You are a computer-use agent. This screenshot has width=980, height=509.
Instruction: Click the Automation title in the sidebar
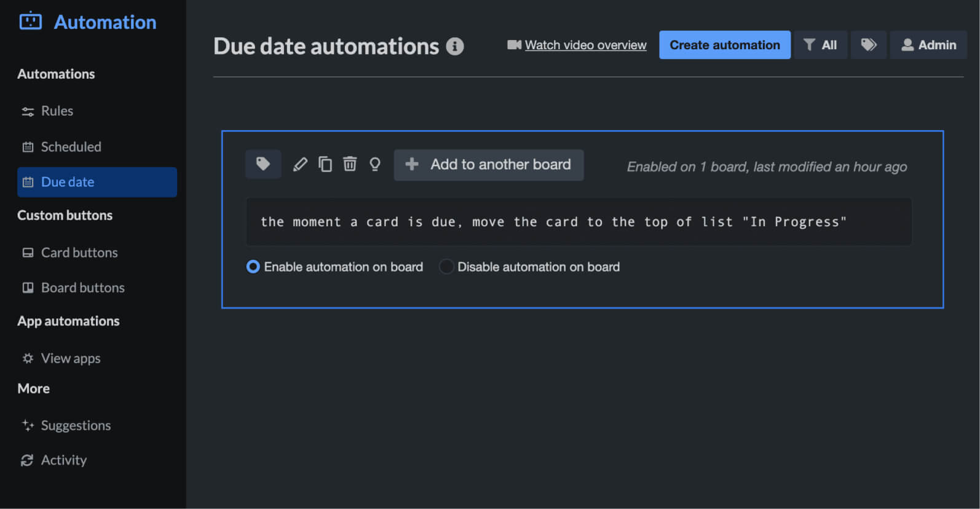coord(105,22)
